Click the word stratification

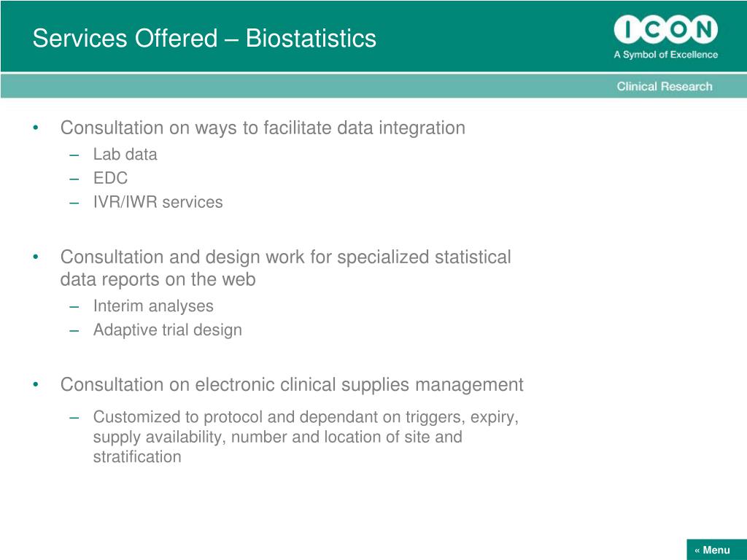point(137,457)
